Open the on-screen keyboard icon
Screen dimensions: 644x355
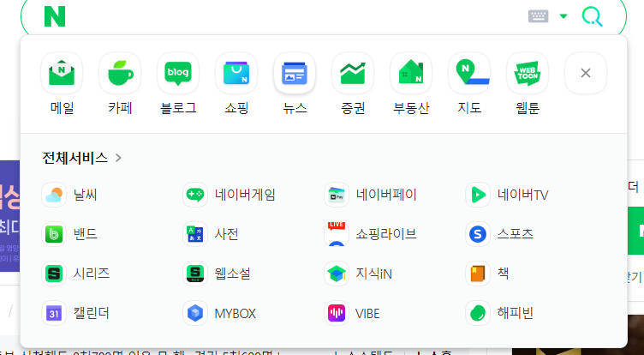[538, 16]
